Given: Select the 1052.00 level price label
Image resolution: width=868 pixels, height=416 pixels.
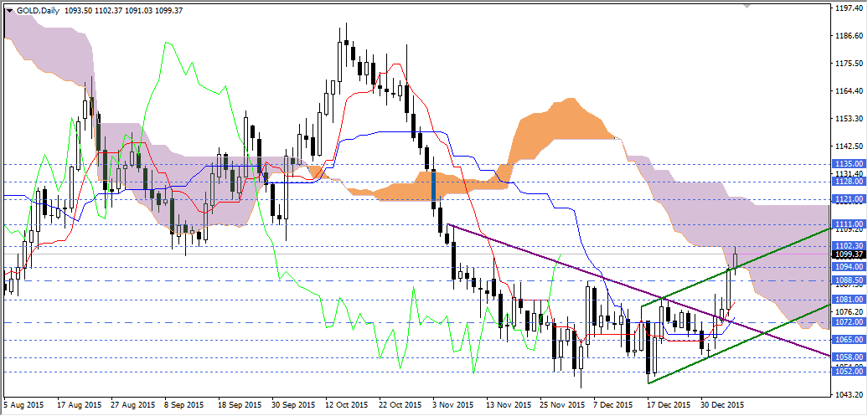Looking at the screenshot, I should tap(848, 372).
